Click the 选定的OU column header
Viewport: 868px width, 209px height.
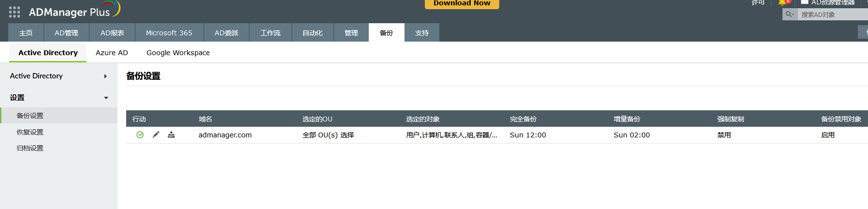click(318, 119)
